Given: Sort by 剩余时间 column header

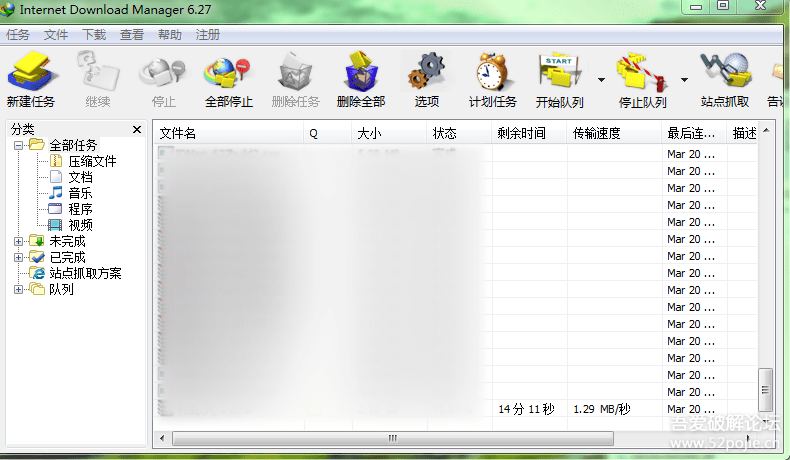Looking at the screenshot, I should point(529,133).
